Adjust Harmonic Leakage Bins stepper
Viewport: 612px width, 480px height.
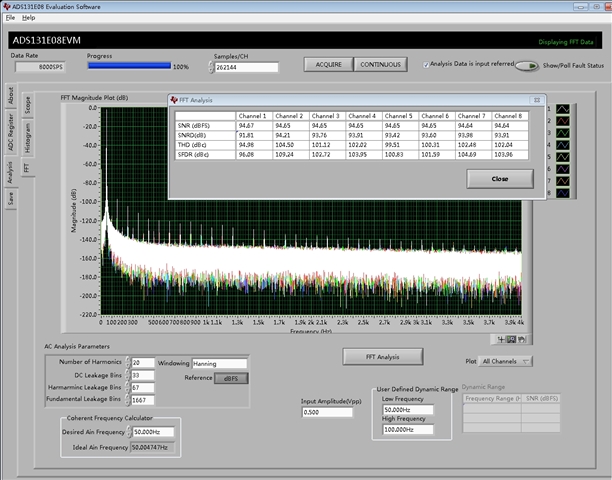click(128, 388)
